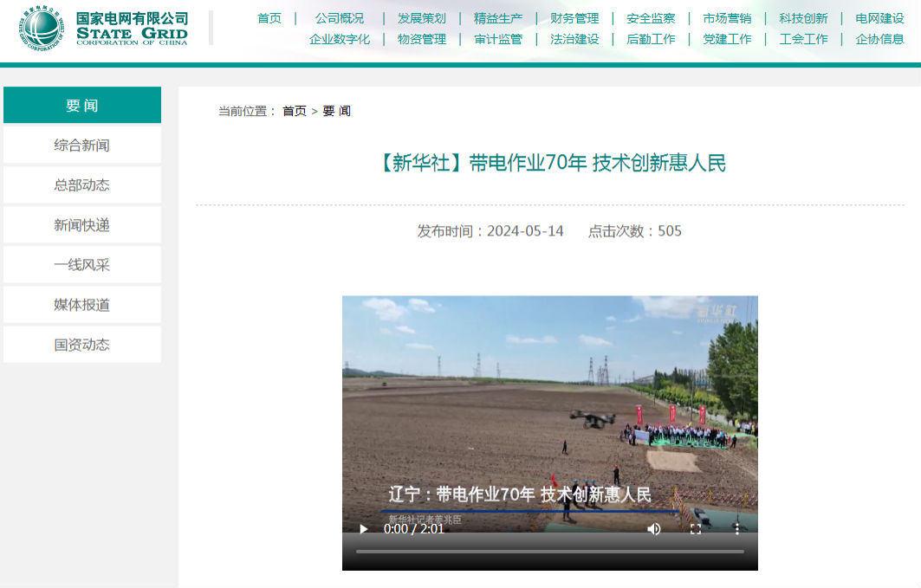Play the video with the play button

click(x=364, y=529)
